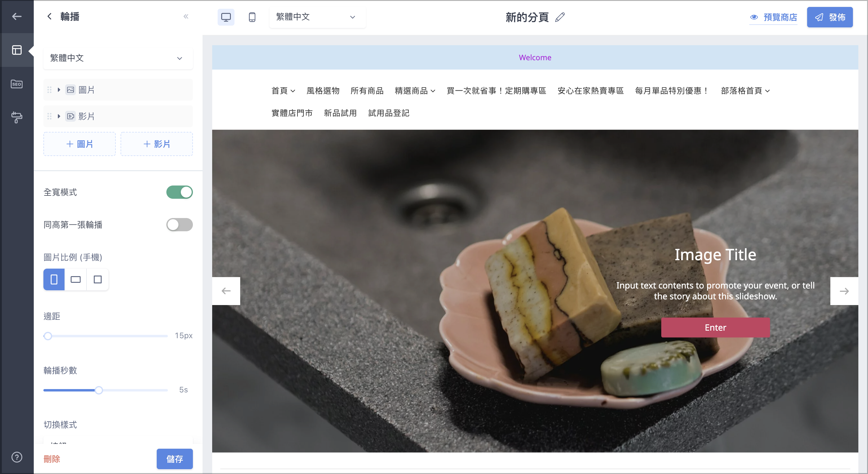Screen dimensions: 868x474
Task: Open the top bar 繁體中文 language dropdown
Action: point(317,17)
